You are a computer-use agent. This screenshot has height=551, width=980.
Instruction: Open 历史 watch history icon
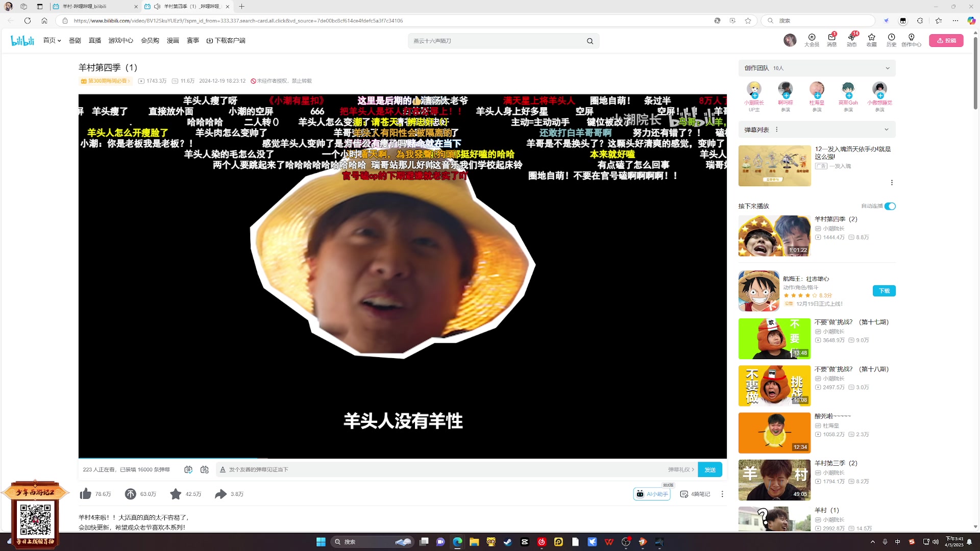point(891,40)
